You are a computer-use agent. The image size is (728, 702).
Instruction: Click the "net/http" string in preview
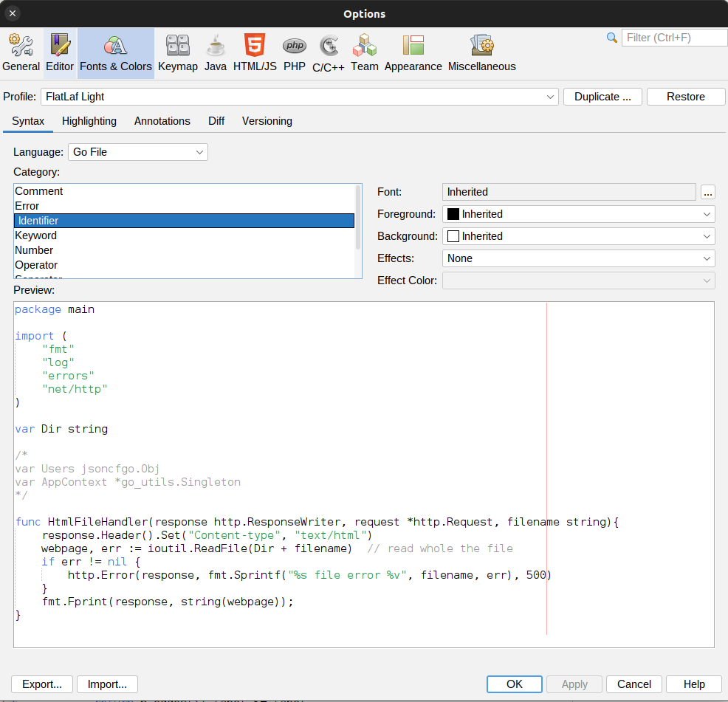pos(75,389)
